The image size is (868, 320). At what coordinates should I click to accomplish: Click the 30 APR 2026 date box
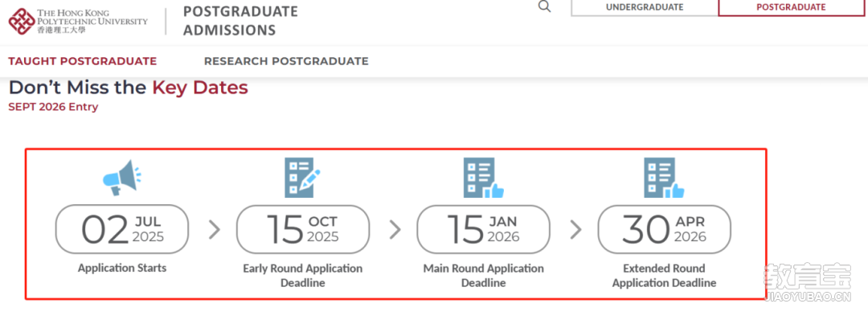coord(665,229)
